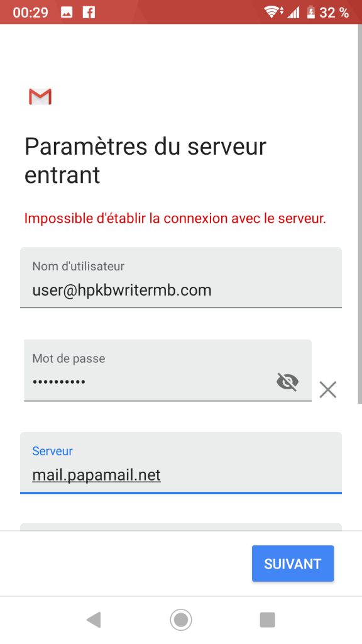Click the Serveur field with mail.papamail.net

click(x=181, y=462)
